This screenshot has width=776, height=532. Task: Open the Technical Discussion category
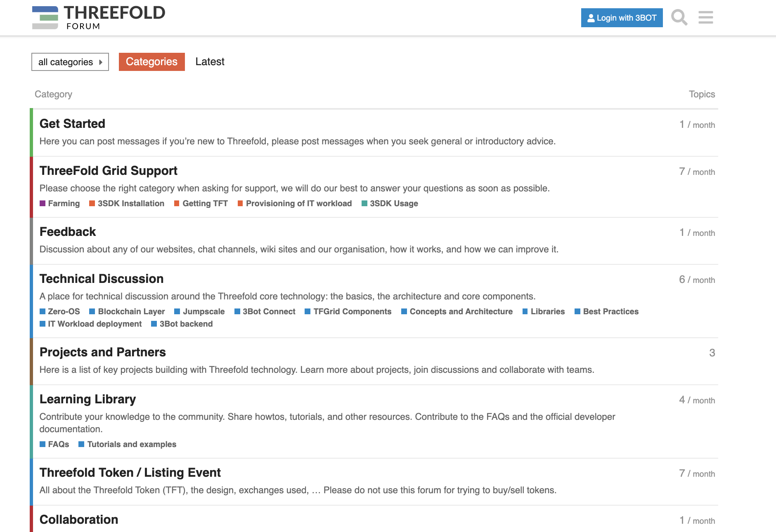[x=101, y=278]
